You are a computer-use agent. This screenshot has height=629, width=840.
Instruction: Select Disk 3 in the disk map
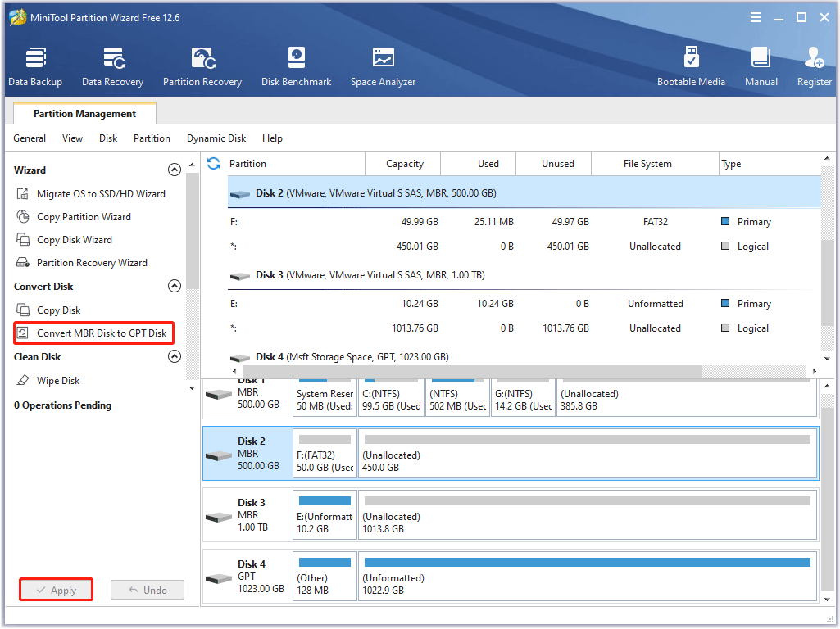click(247, 514)
